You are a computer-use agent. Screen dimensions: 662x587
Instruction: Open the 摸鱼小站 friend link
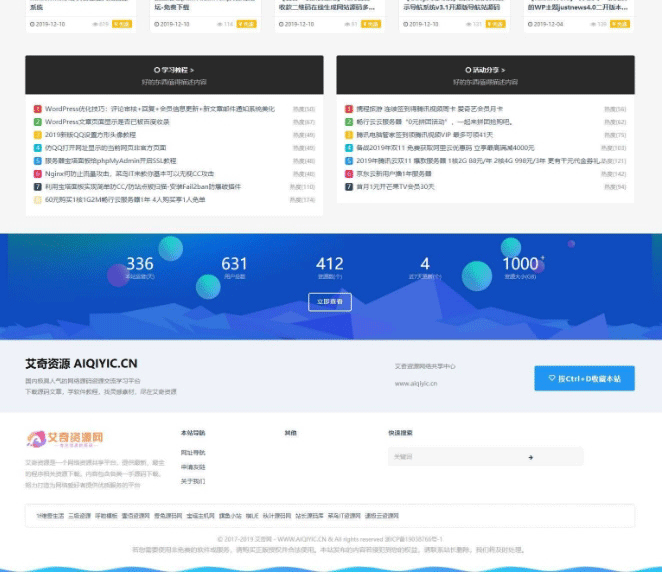231,516
